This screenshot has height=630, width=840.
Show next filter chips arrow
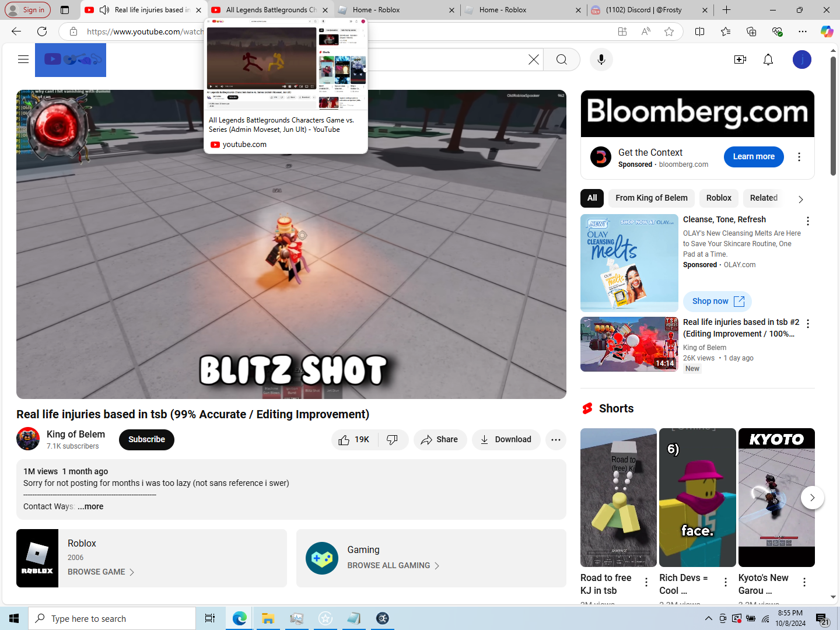800,199
